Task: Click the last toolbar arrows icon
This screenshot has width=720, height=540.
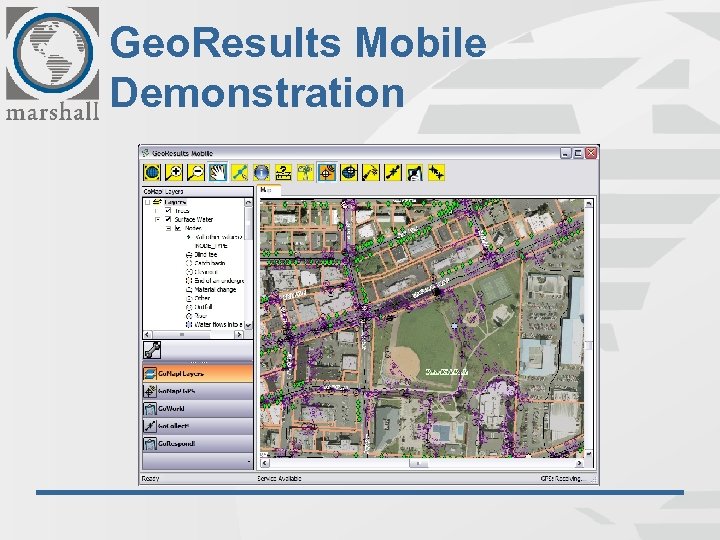Action: pos(436,173)
